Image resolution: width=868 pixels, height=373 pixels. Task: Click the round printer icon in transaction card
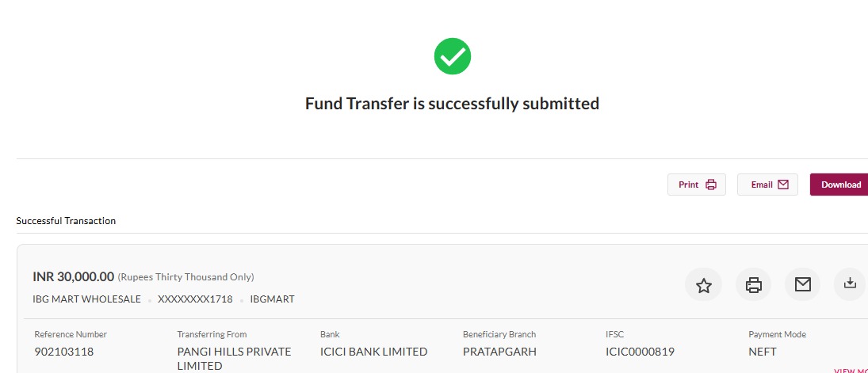tap(753, 285)
